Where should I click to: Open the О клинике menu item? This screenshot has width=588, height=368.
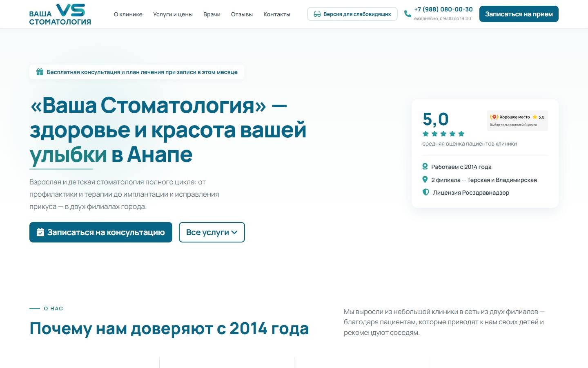tap(128, 14)
